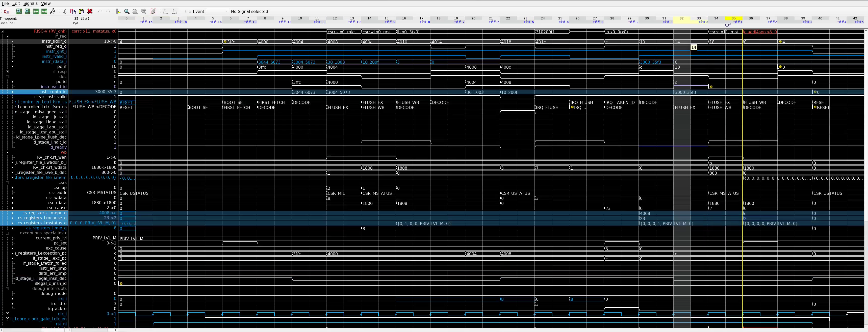The height and width of the screenshot is (332, 868).
Task: Click the magnifier search signal icon
Action: click(127, 11)
